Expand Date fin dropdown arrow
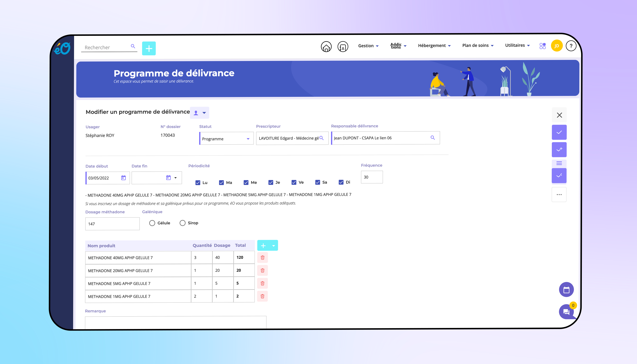 click(x=175, y=178)
